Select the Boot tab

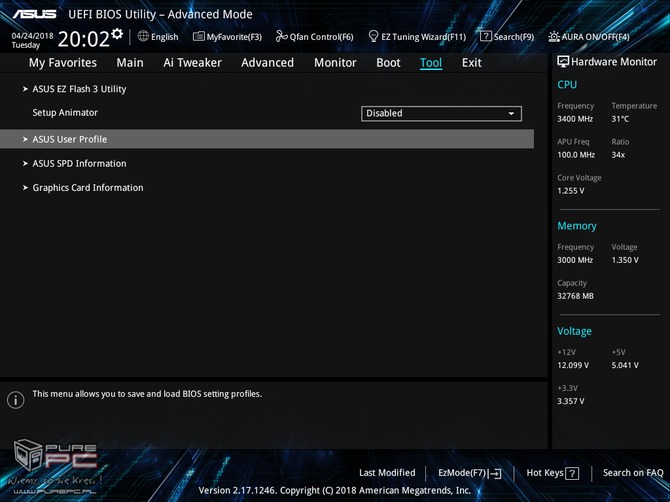click(388, 63)
